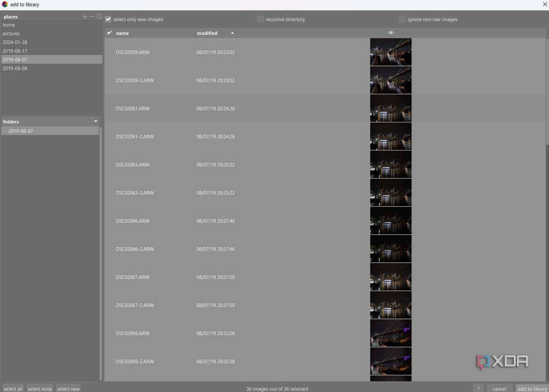
Task: Click select none at the bottom
Action: [x=40, y=388]
